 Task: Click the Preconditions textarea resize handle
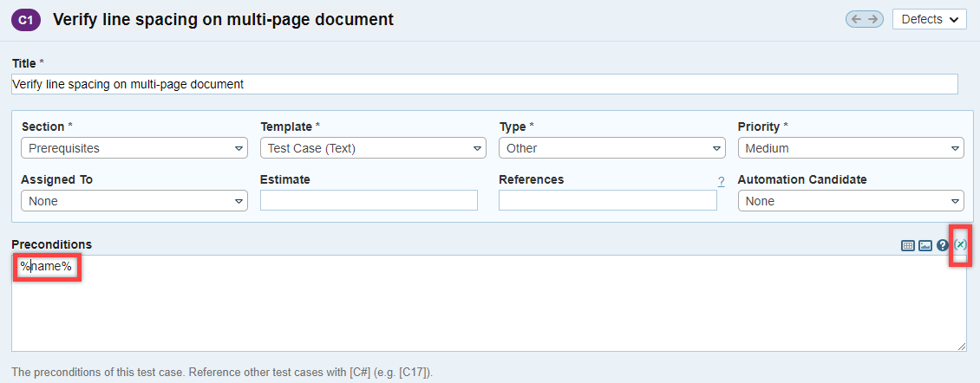tap(962, 347)
